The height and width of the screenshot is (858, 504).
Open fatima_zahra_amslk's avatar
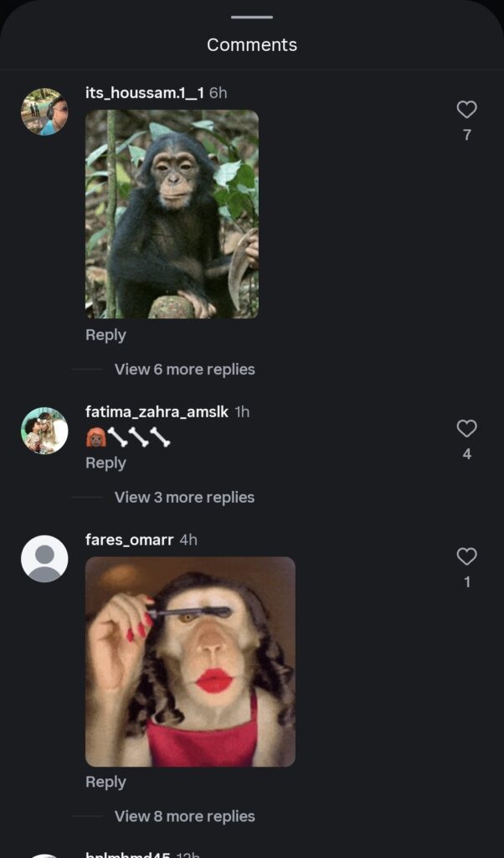coord(44,431)
